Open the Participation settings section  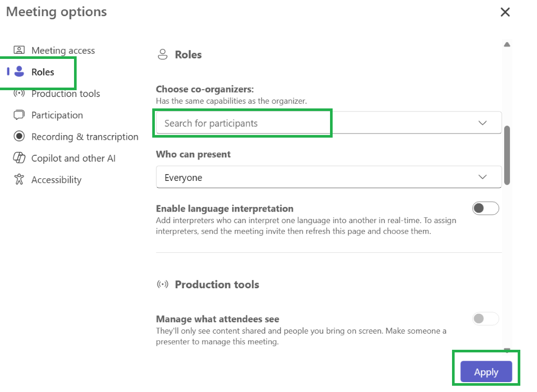pyautogui.click(x=57, y=115)
